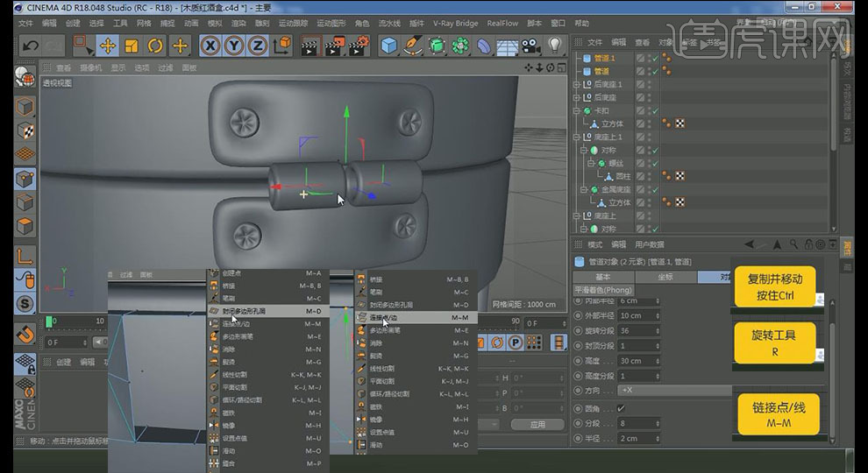868x473 pixels.
Task: Add a Camera object
Action: (x=530, y=46)
